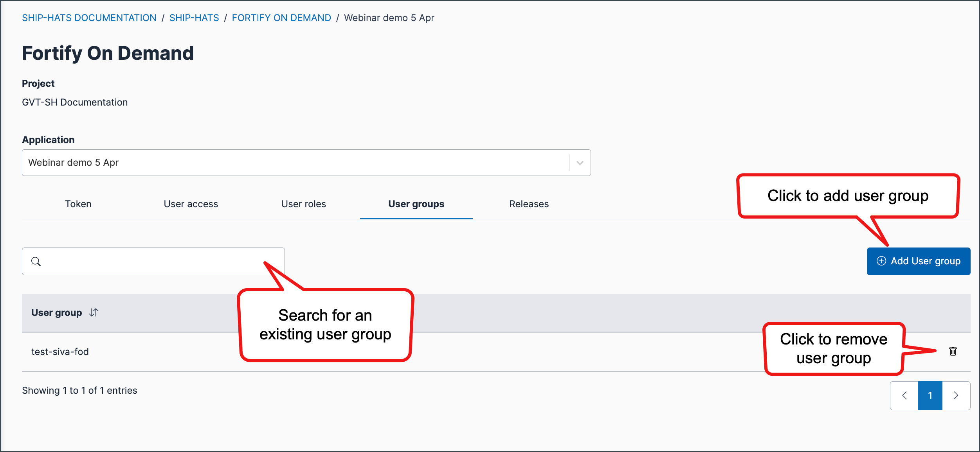Go to page 1 in pagination
This screenshot has width=980, height=452.
[930, 395]
